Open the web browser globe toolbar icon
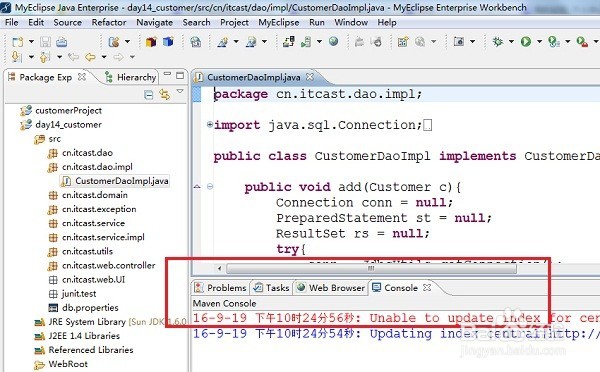Screen dimensions: 600x372 pos(334,41)
